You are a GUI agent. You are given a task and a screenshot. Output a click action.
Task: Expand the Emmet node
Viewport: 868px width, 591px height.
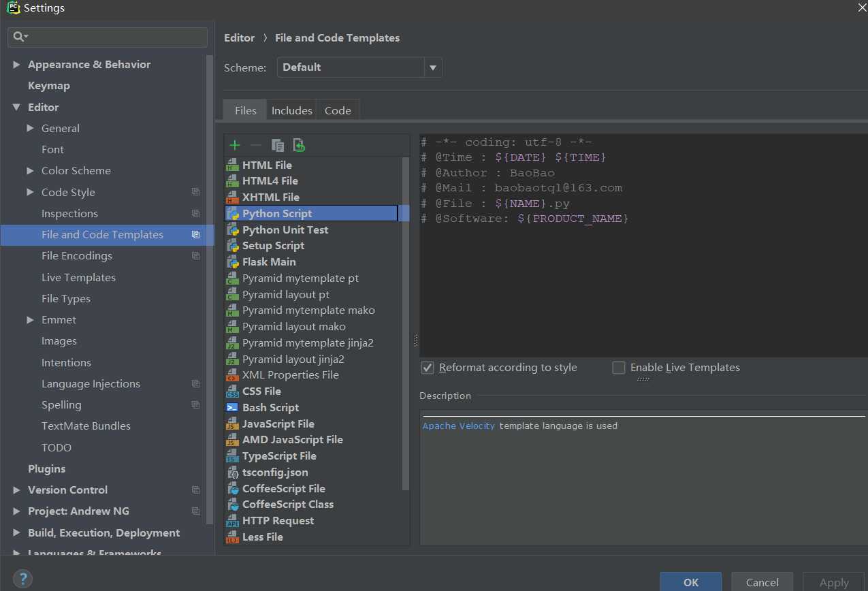[31, 319]
